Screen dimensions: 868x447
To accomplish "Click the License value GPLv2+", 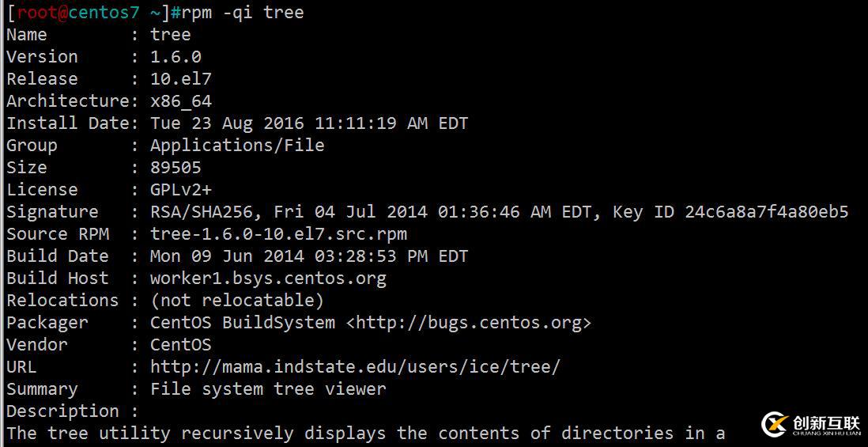I will click(x=181, y=189).
